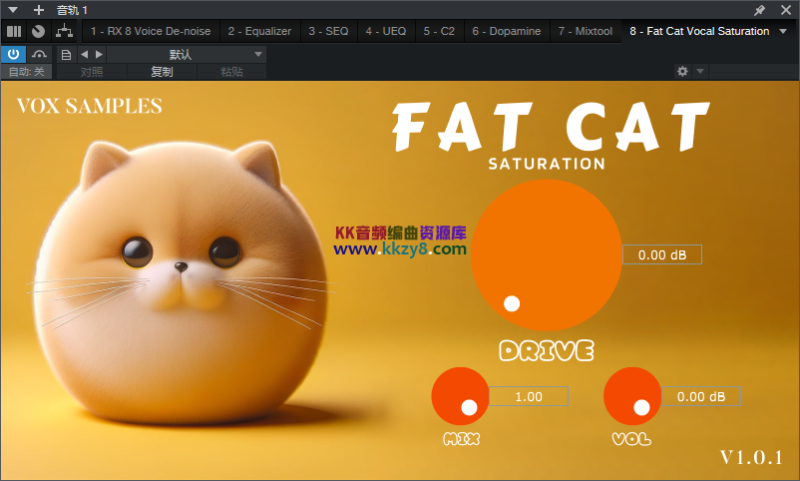800x481 pixels.
Task: Click the 自动: 关 automation button
Action: click(27, 72)
